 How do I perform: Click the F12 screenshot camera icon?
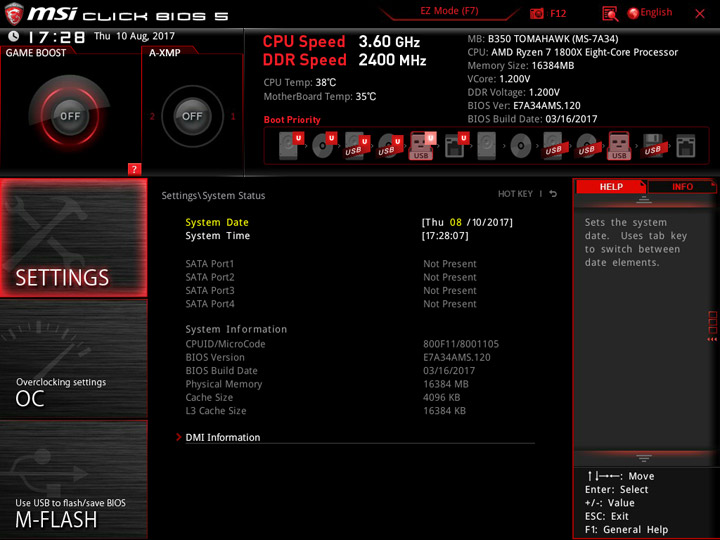(536, 14)
